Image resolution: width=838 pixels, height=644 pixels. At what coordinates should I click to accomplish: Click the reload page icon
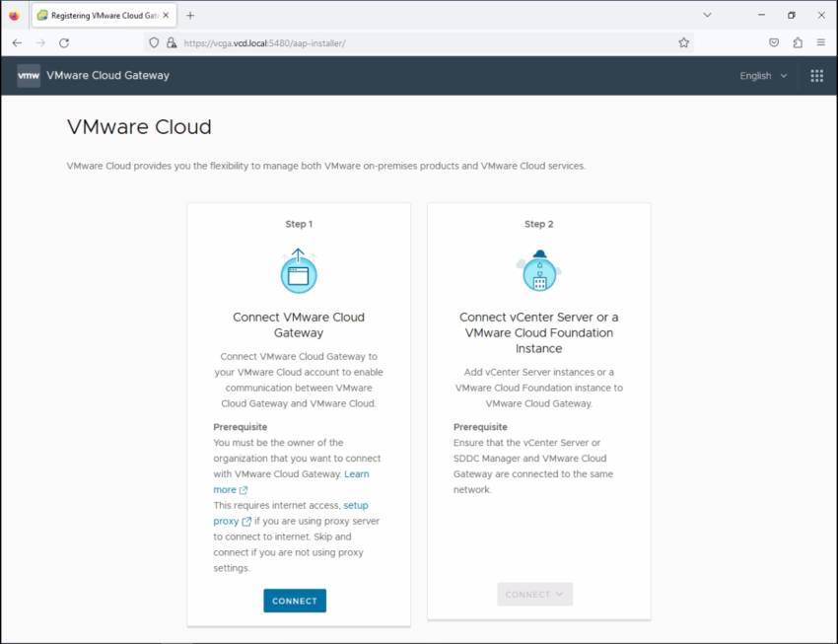click(x=64, y=42)
